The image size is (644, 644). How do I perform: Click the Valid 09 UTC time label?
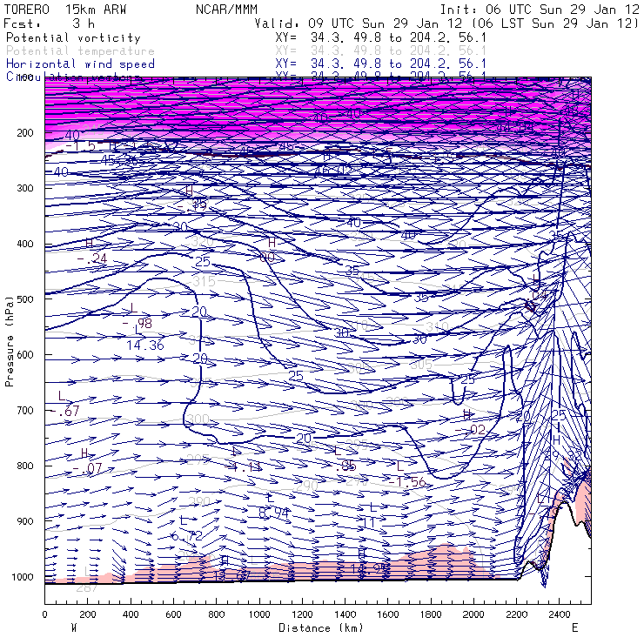[x=446, y=23]
